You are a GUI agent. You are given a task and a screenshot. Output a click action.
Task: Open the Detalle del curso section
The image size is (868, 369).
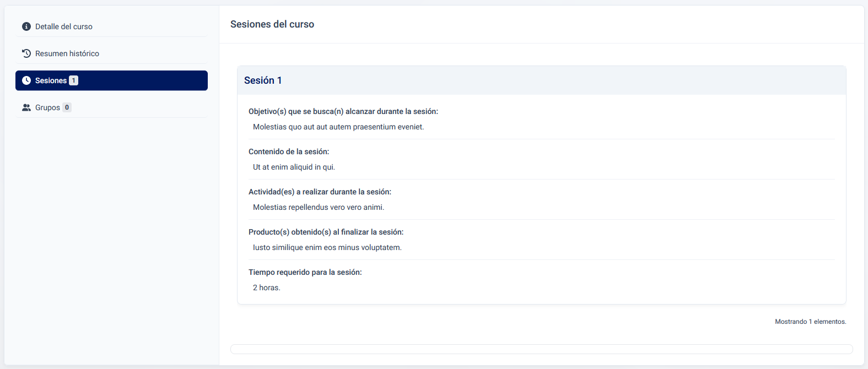click(64, 26)
